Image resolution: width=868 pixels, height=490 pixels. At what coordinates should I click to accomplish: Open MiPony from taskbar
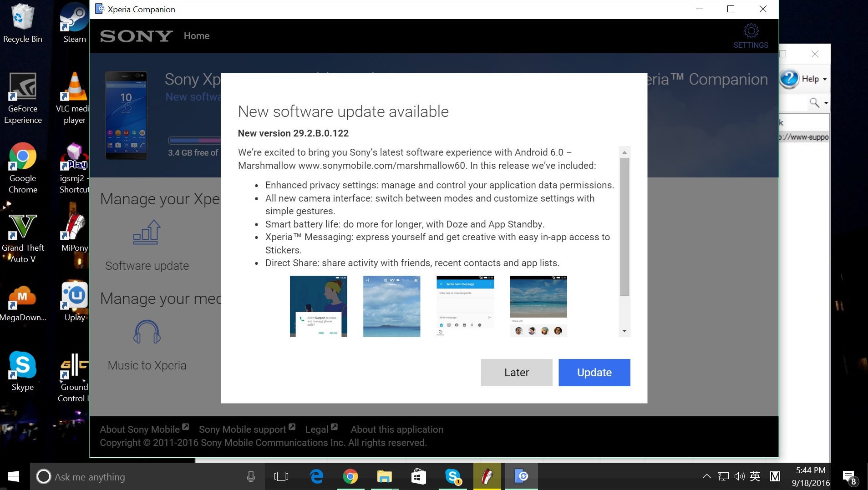487,476
